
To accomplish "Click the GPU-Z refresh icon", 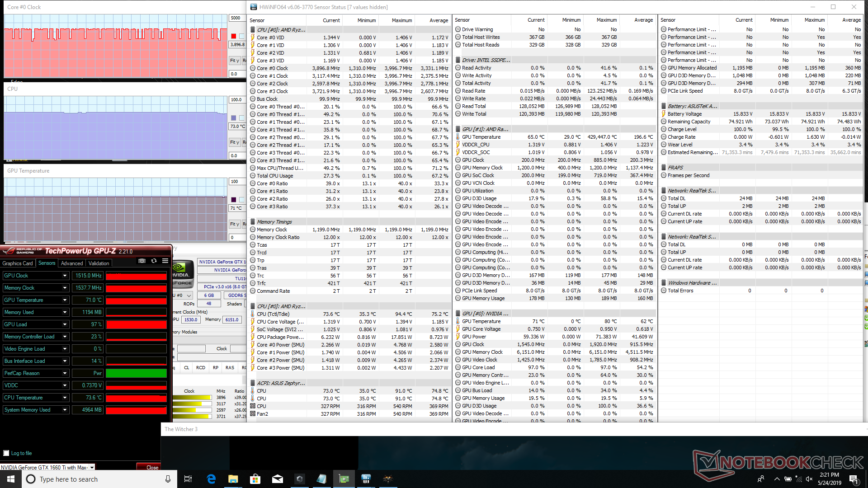I will click(154, 261).
